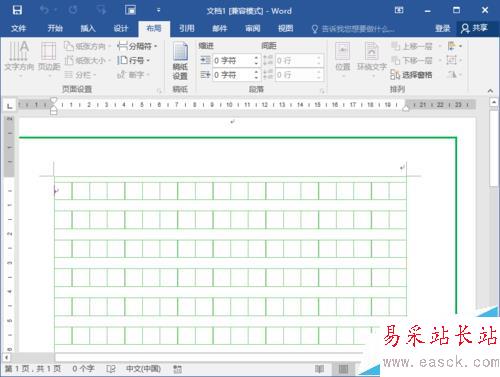Open the 行号 line numbers dropdown

tap(133, 60)
